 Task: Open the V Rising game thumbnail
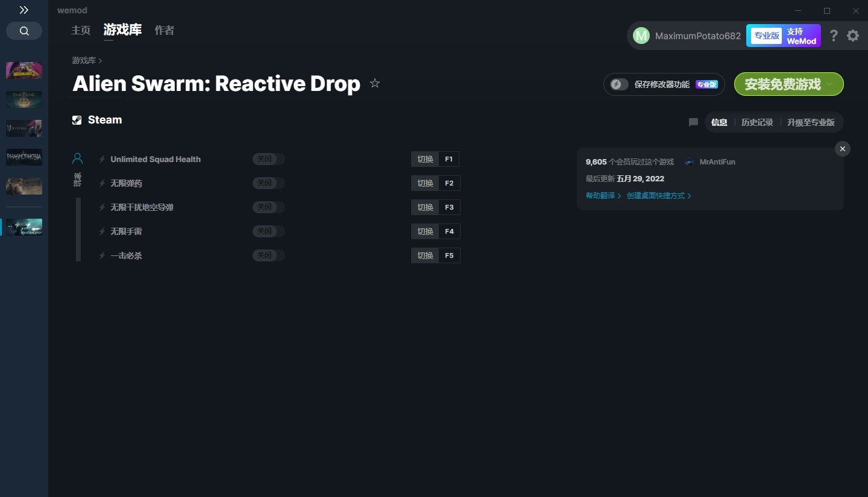[24, 128]
